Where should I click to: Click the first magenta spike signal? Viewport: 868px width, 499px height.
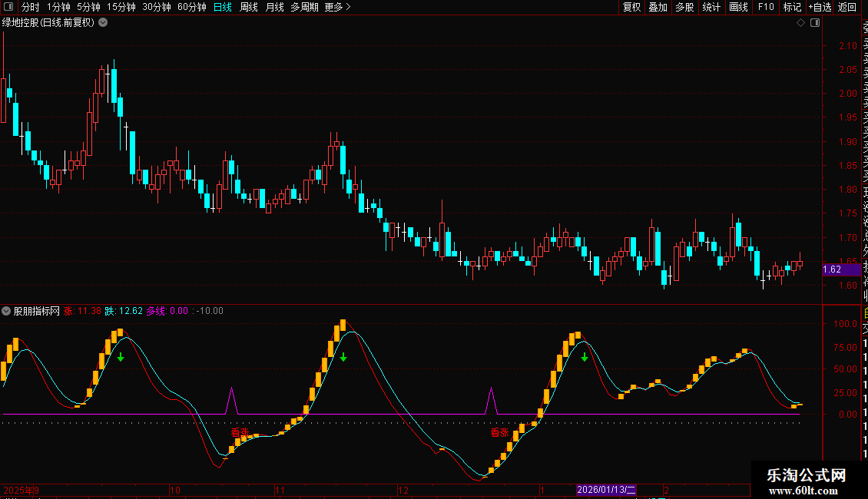click(x=231, y=402)
